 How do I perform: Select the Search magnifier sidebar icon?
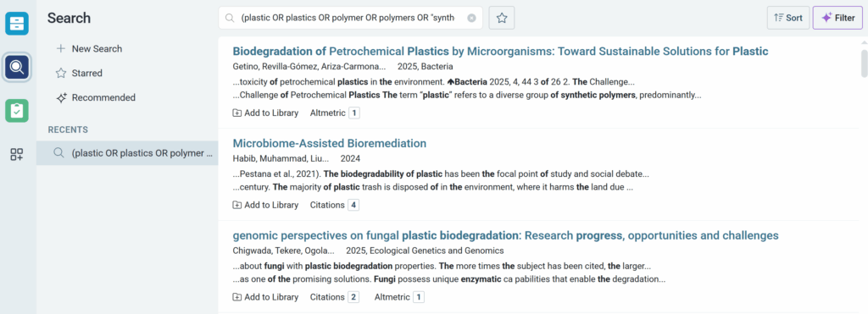[17, 68]
